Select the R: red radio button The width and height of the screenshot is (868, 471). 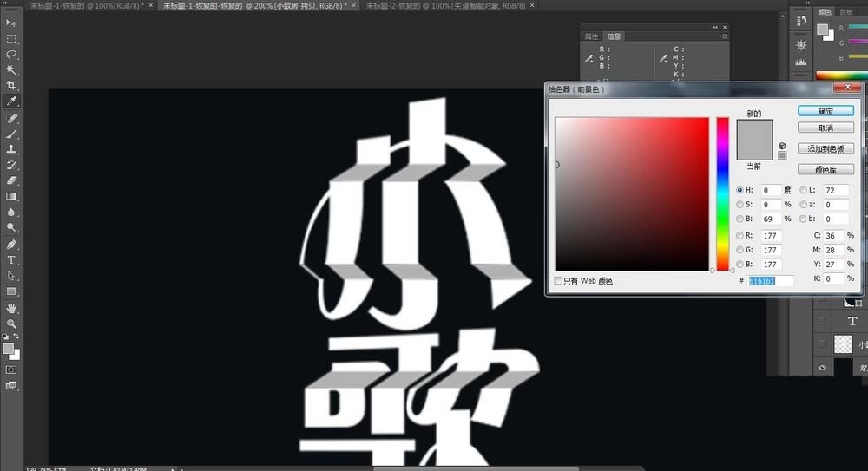pyautogui.click(x=740, y=235)
